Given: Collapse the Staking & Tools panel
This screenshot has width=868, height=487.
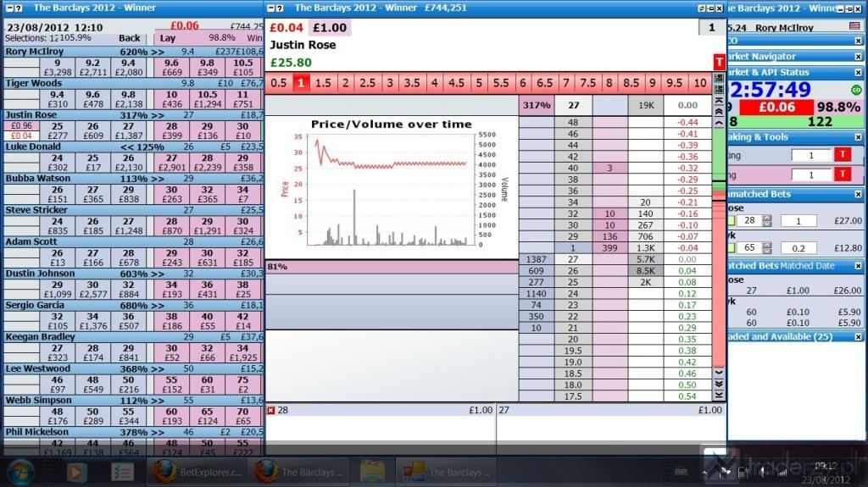Looking at the screenshot, I should (859, 137).
